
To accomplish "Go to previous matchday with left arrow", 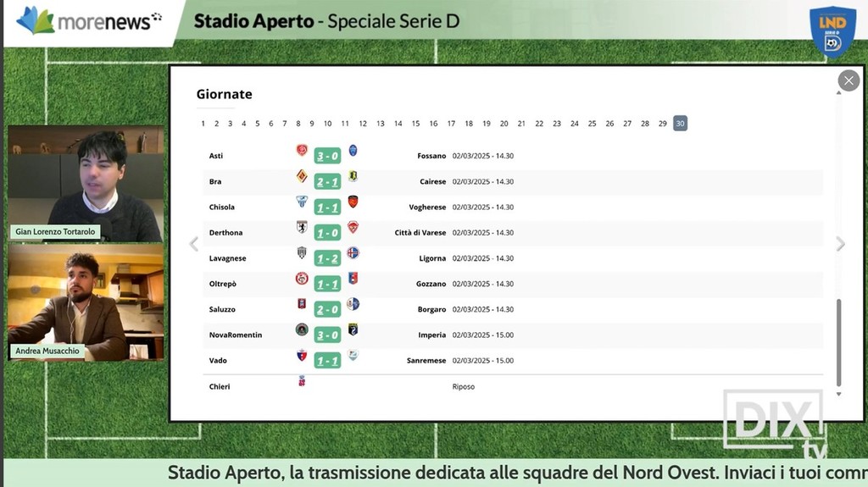I will click(x=193, y=245).
